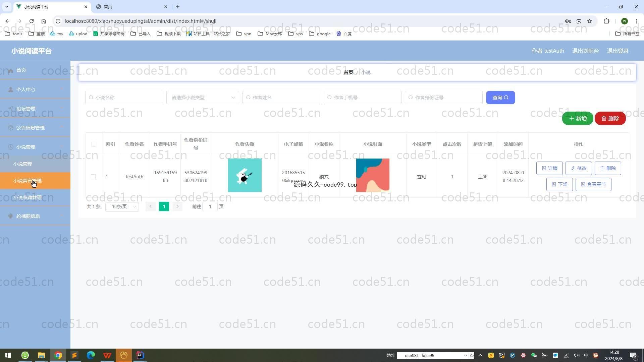Open the 百度 bookmark
Viewport: 644px width, 362px height.
click(344, 34)
